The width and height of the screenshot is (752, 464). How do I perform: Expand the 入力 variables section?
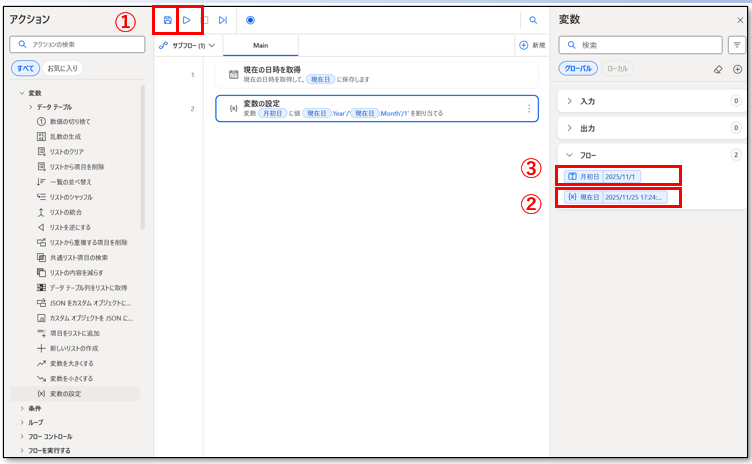click(x=570, y=101)
